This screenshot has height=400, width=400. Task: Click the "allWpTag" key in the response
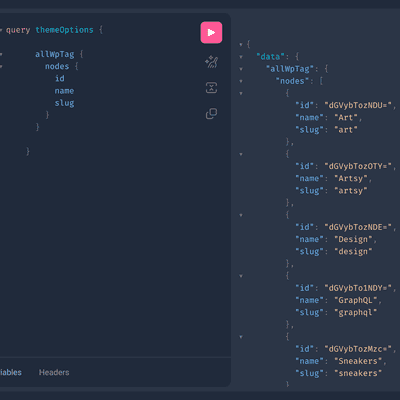(x=290, y=69)
